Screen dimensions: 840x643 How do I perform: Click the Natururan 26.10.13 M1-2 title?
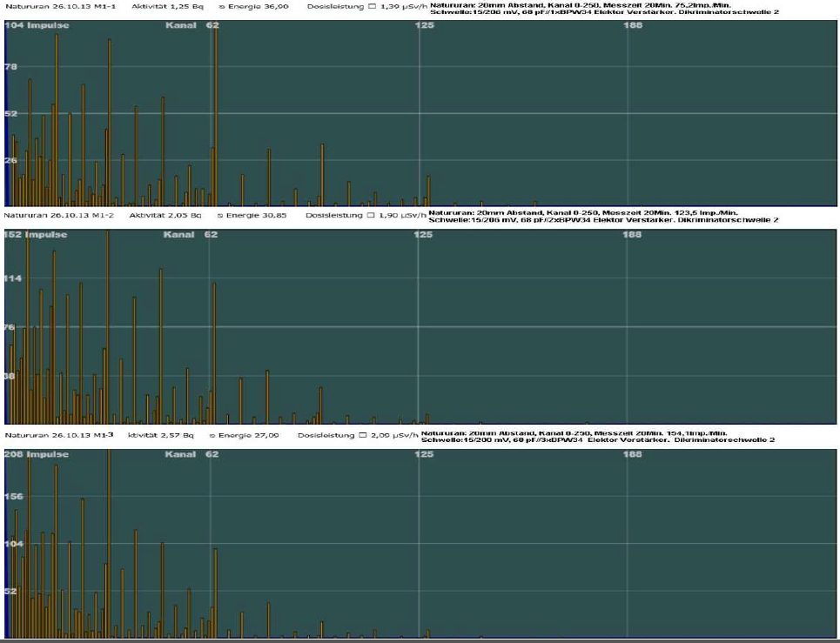click(x=59, y=215)
